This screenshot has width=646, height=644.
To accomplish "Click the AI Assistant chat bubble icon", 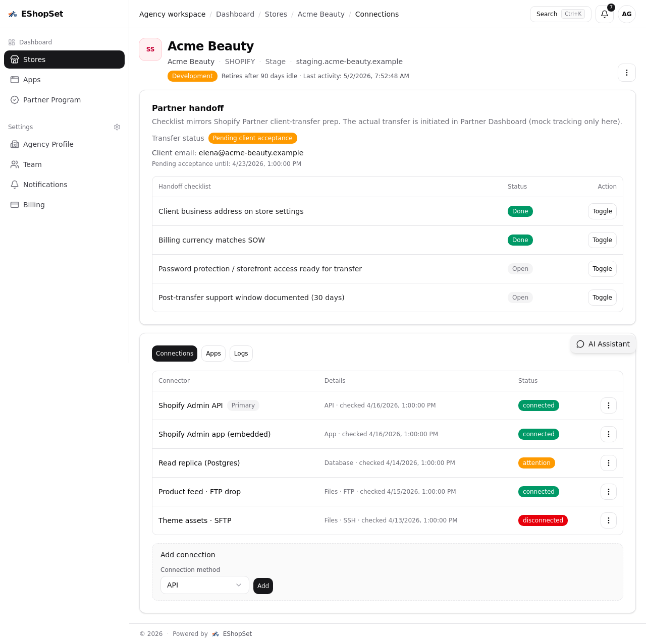I will 580,344.
